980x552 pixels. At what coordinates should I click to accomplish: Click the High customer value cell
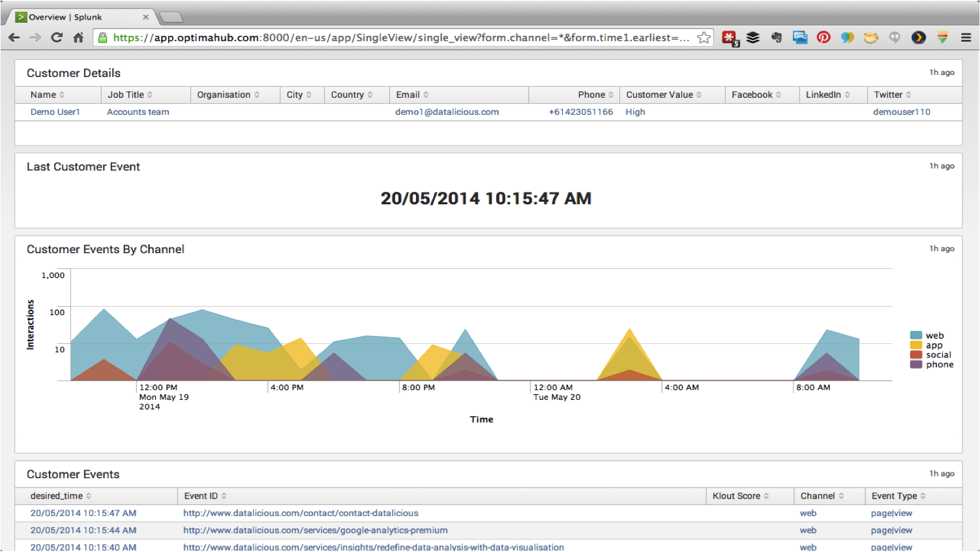[635, 112]
